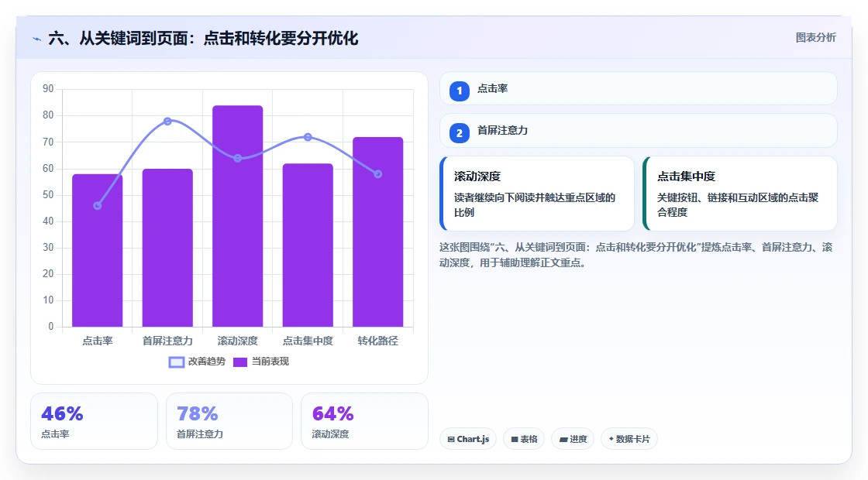Screen dimensions: 868x480
Task: Click the 滚动深度 x-axis label
Action: (237, 341)
